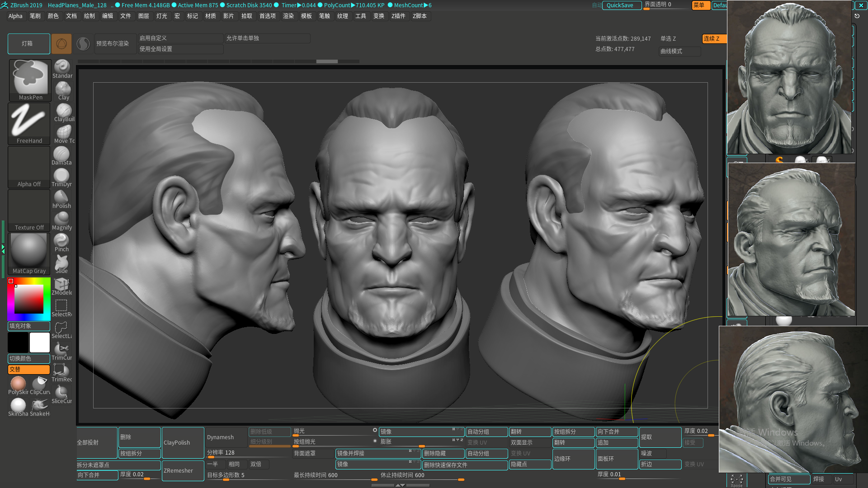This screenshot has height=488, width=868.
Task: Select the MaskPen brush
Action: click(29, 80)
